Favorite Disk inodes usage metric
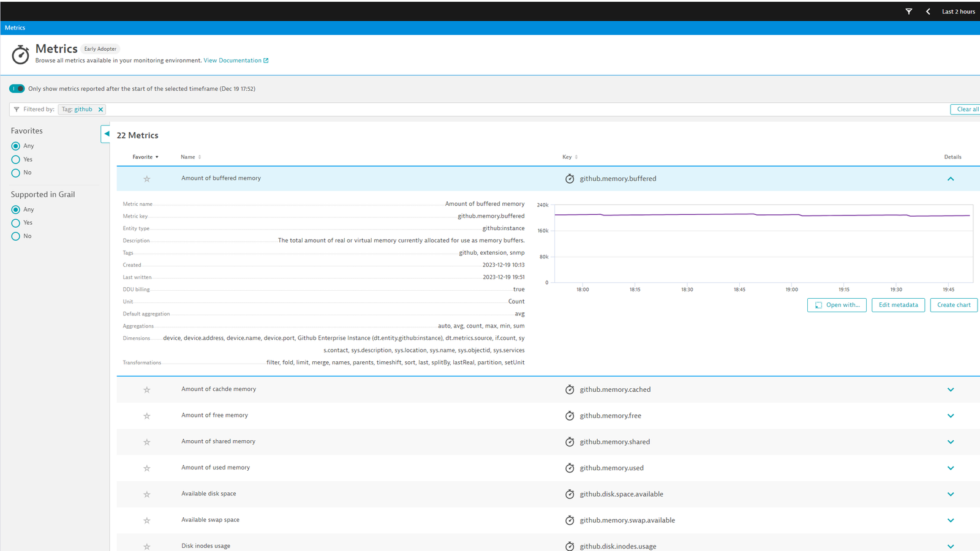Image resolution: width=980 pixels, height=551 pixels. 147,547
